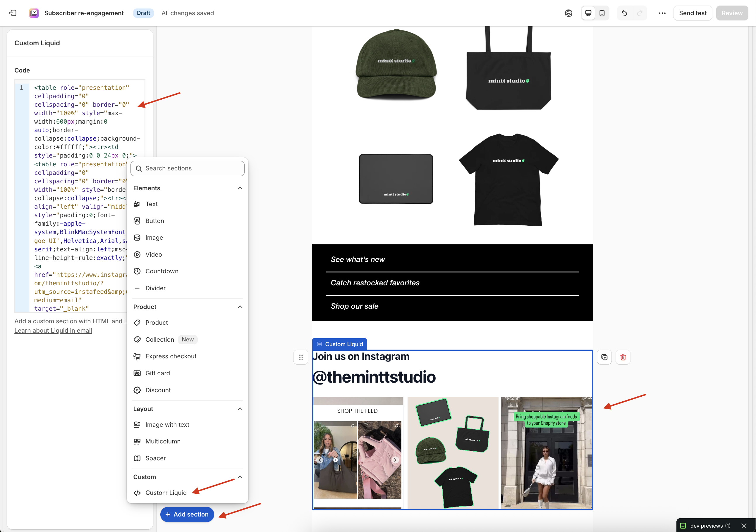The width and height of the screenshot is (756, 532).
Task: Delete the Custom Liquid section
Action: 623,357
